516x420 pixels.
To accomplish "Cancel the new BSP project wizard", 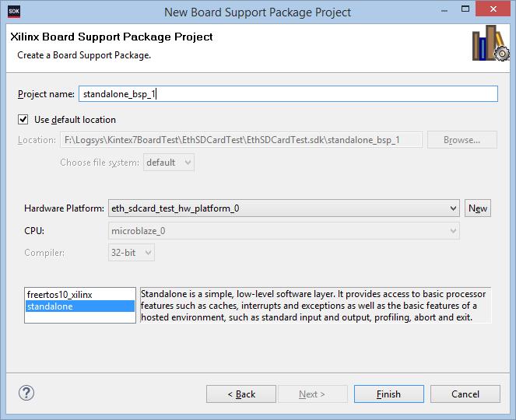I will click(x=465, y=394).
